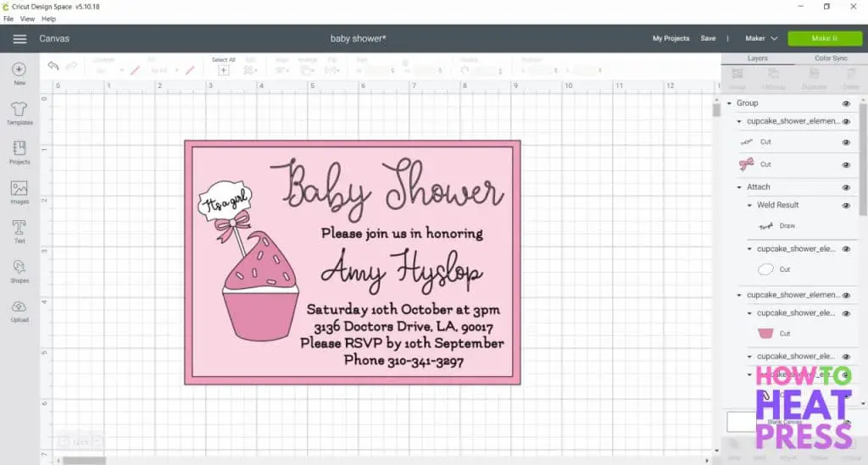Click the Rotate icon in toolbar
Screen dimensions: 868x465
465,70
